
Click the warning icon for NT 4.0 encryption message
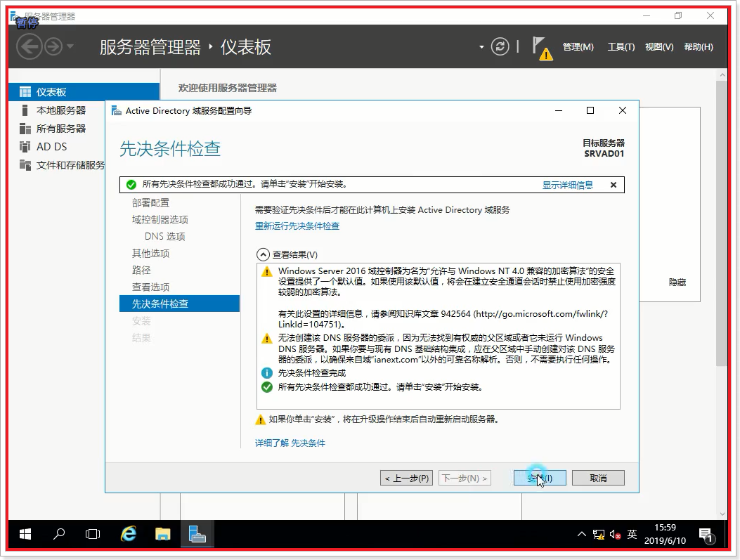coord(266,272)
